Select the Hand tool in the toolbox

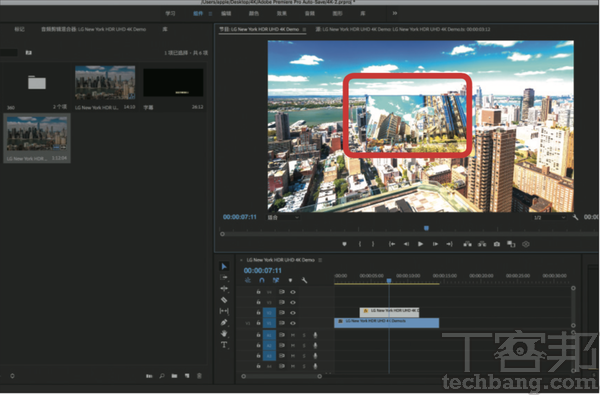(x=224, y=333)
